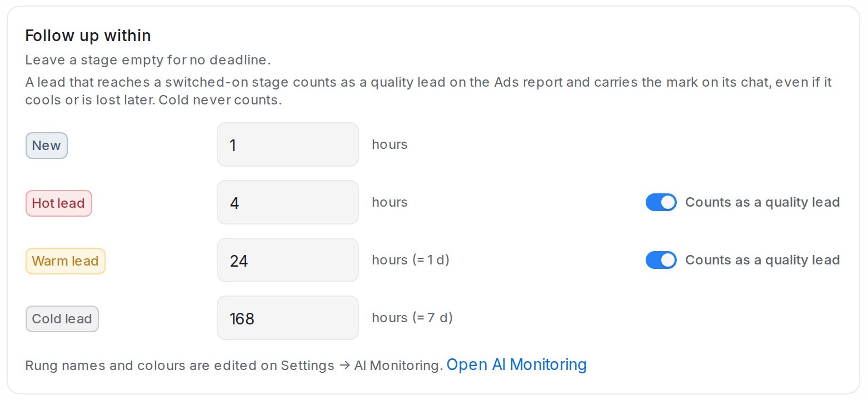Click 'hours' label beside Hot lead field
The image size is (868, 400).
click(x=390, y=202)
